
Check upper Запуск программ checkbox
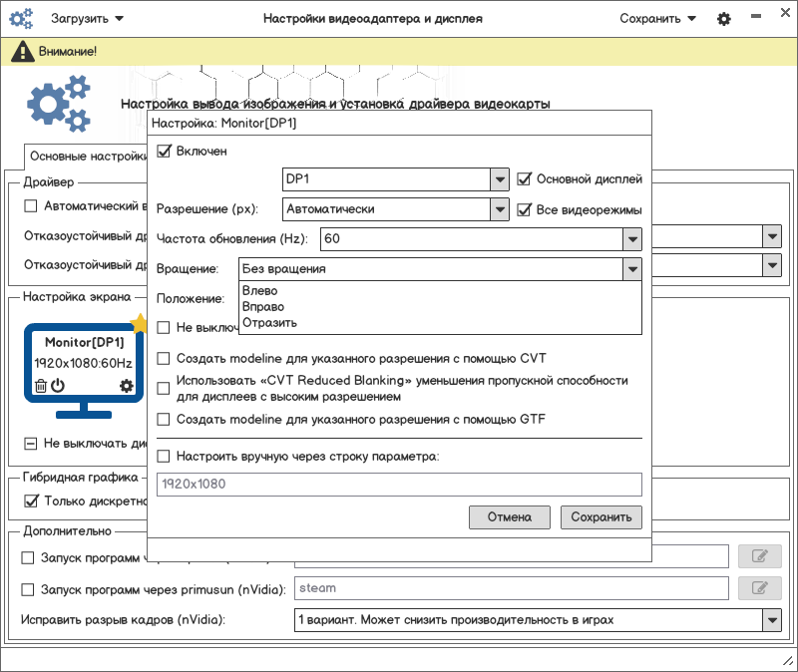point(28,557)
